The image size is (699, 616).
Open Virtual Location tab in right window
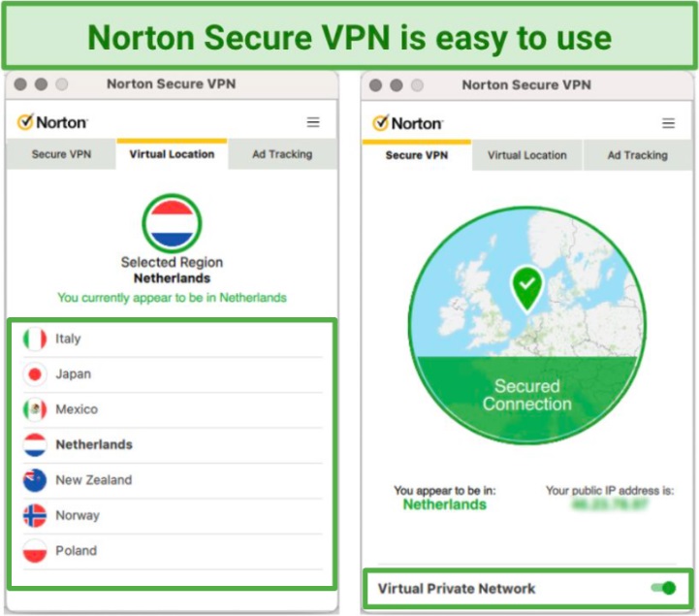pyautogui.click(x=527, y=155)
